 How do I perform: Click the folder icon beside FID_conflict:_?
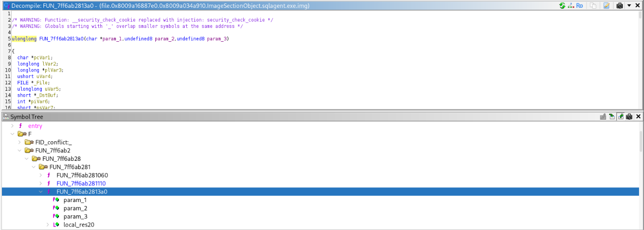(x=28, y=142)
